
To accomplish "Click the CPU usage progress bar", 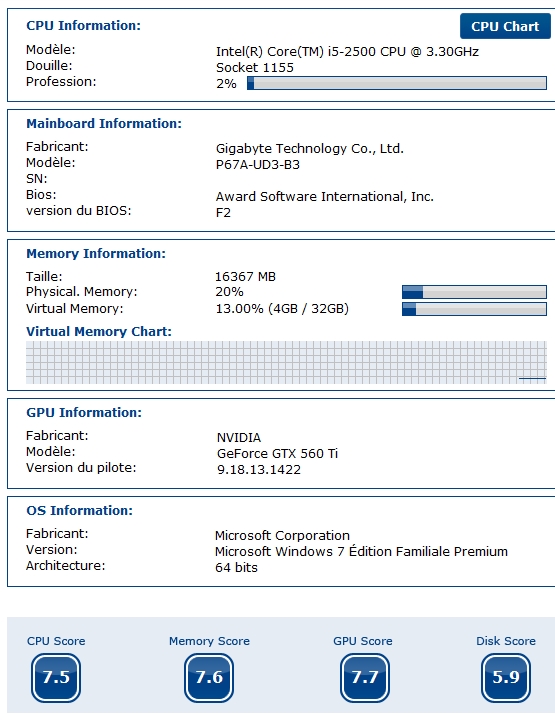I will 397,83.
